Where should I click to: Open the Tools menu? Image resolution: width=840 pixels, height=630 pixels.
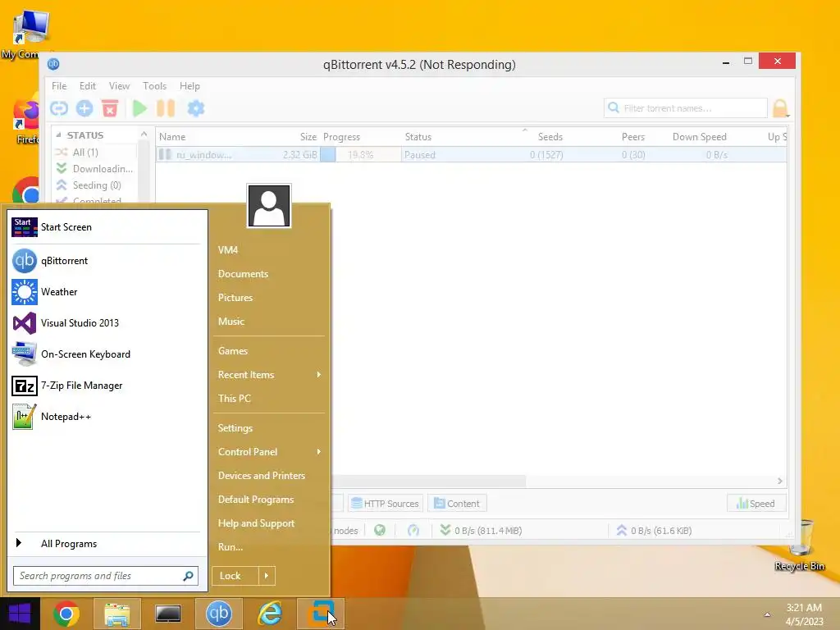[154, 85]
